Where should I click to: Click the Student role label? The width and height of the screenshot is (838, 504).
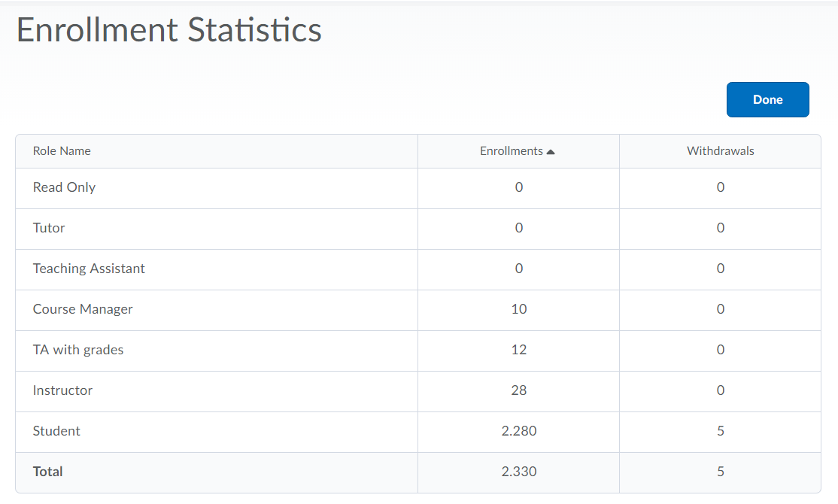(x=56, y=431)
